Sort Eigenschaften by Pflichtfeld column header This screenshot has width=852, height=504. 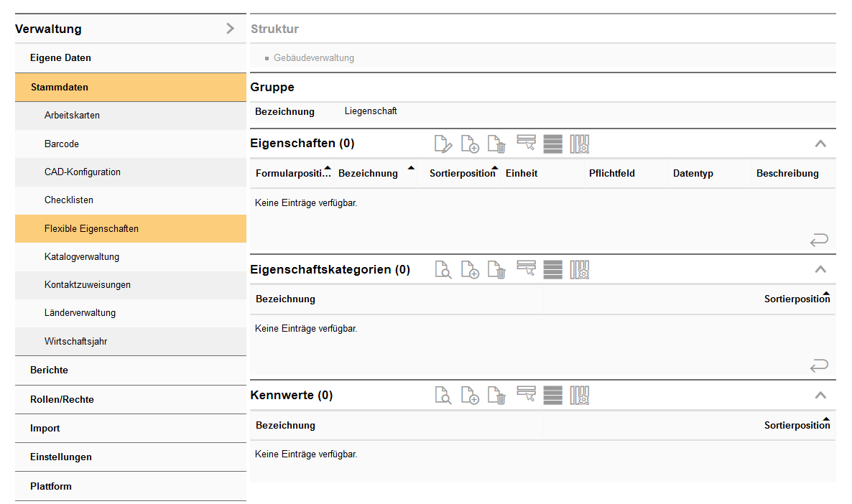pos(611,173)
